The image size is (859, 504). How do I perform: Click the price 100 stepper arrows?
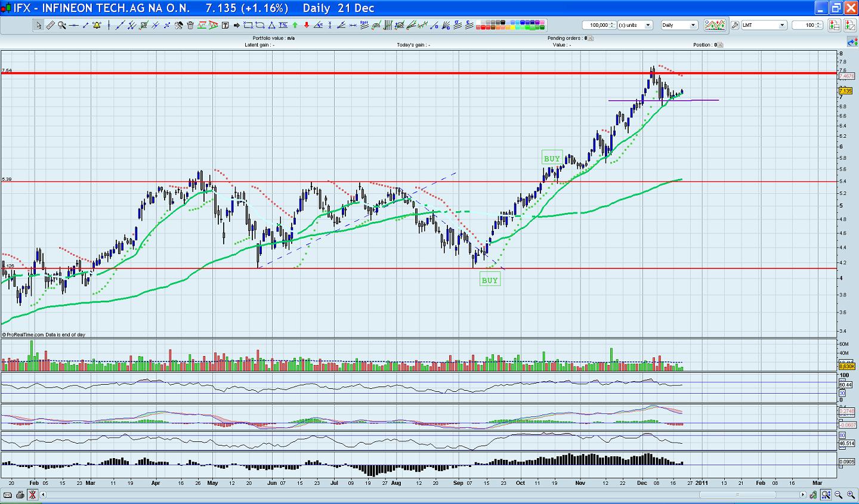818,25
